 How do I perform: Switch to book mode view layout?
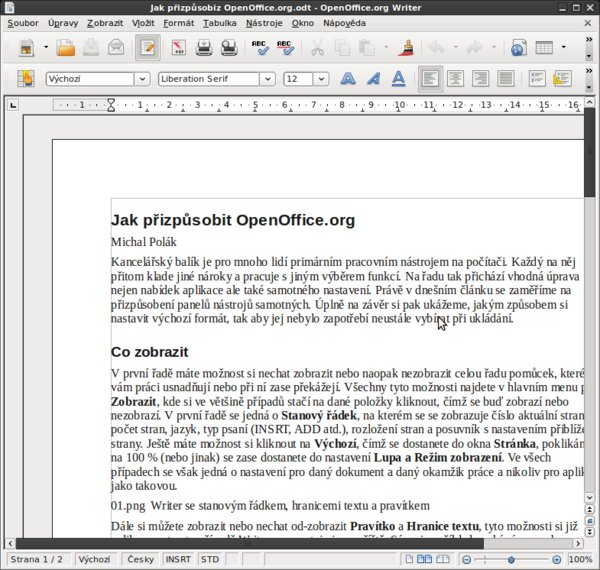coord(443,559)
